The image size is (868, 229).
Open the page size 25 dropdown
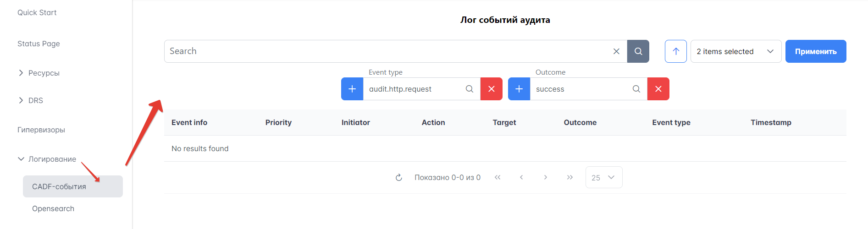[x=603, y=177]
